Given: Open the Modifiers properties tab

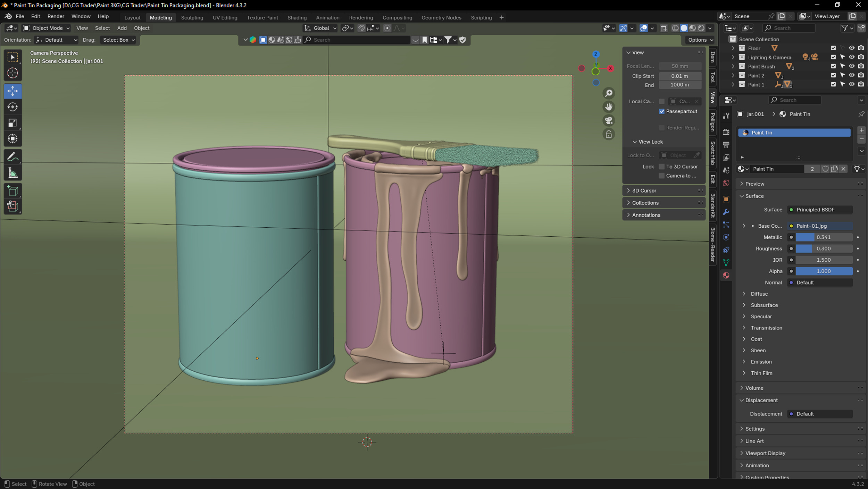Looking at the screenshot, I should [726, 212].
